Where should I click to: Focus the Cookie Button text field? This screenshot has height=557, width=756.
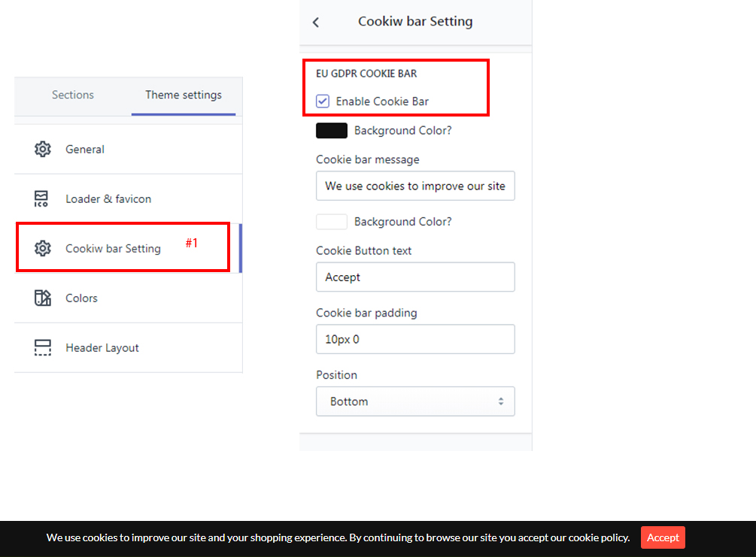click(415, 277)
